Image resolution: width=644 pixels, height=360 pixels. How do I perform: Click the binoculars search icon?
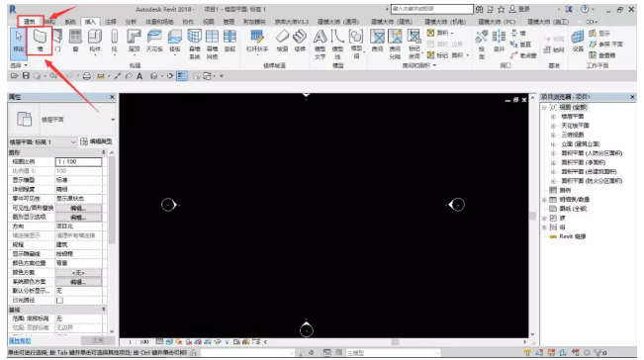479,9
